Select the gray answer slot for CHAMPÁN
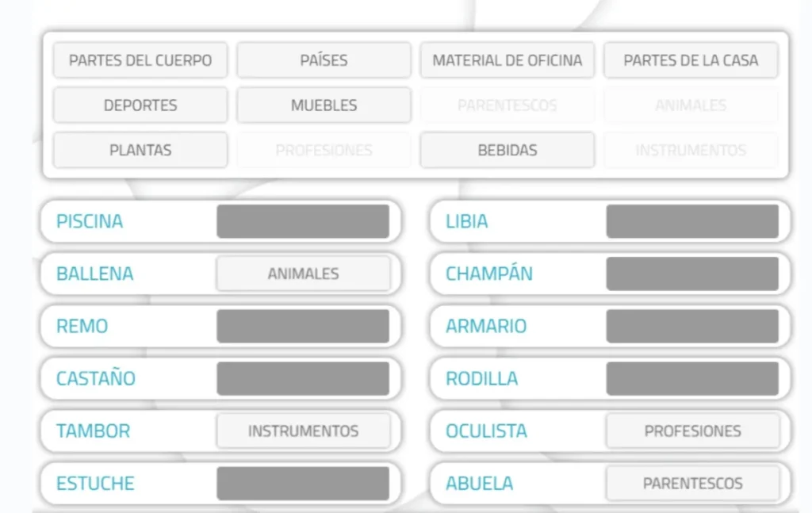This screenshot has height=513, width=812. pyautogui.click(x=692, y=274)
